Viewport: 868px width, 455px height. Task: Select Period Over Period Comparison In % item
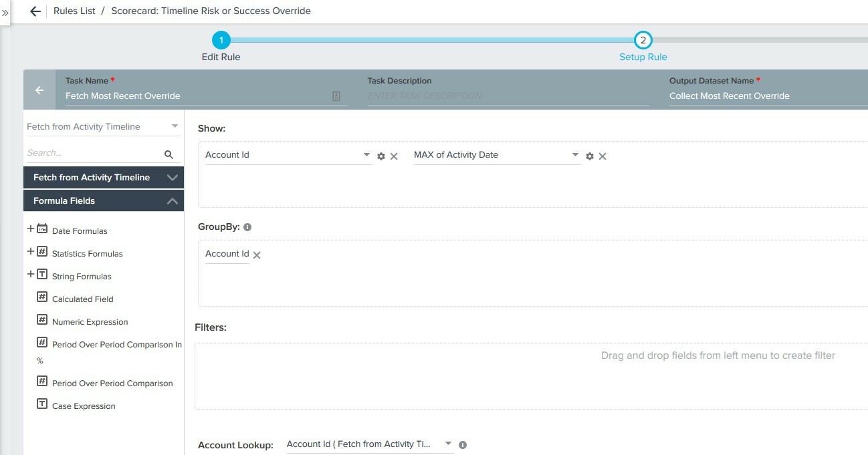coord(110,352)
